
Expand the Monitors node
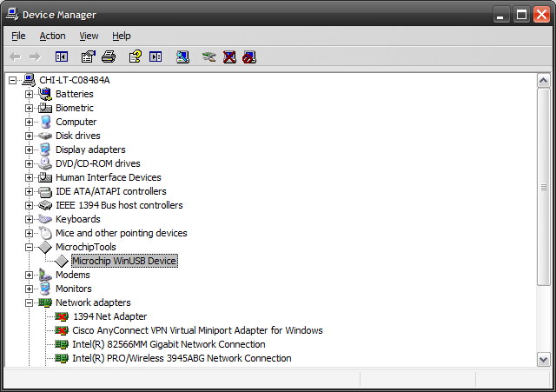click(x=29, y=289)
